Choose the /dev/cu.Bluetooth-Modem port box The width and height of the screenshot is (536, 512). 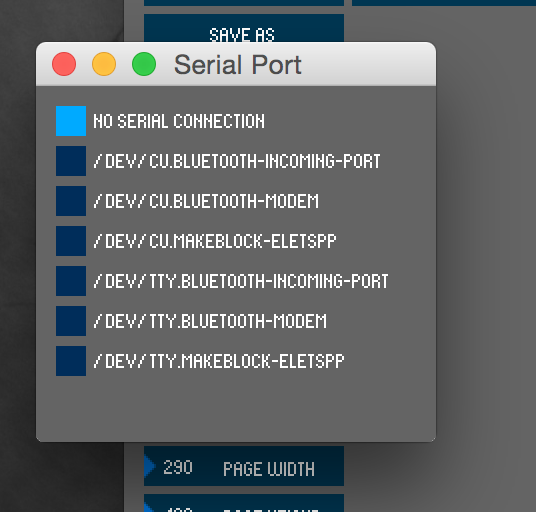[x=71, y=201]
